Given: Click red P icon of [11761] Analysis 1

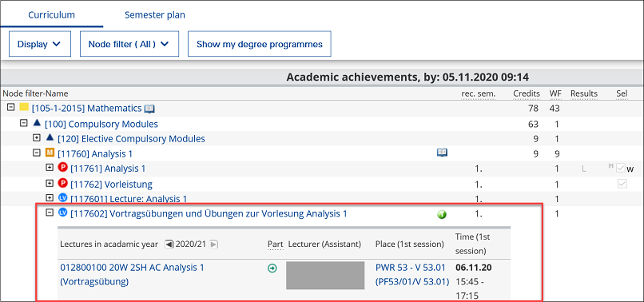Looking at the screenshot, I should click(62, 168).
